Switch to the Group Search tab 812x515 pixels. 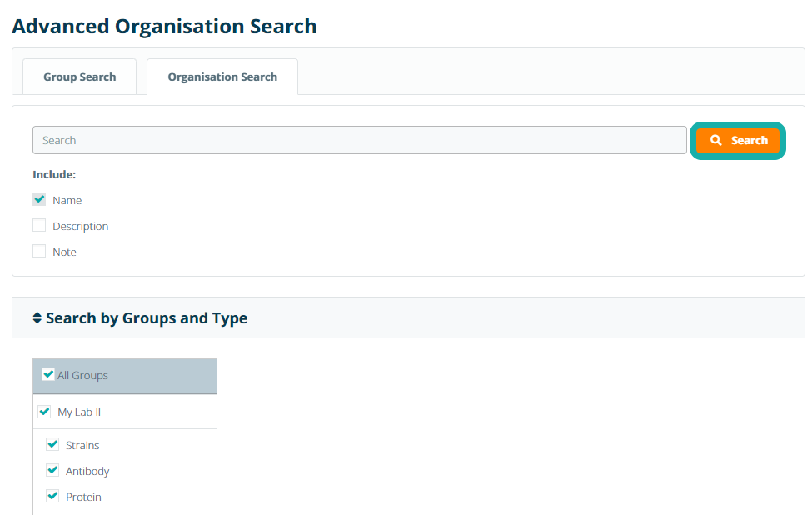80,77
